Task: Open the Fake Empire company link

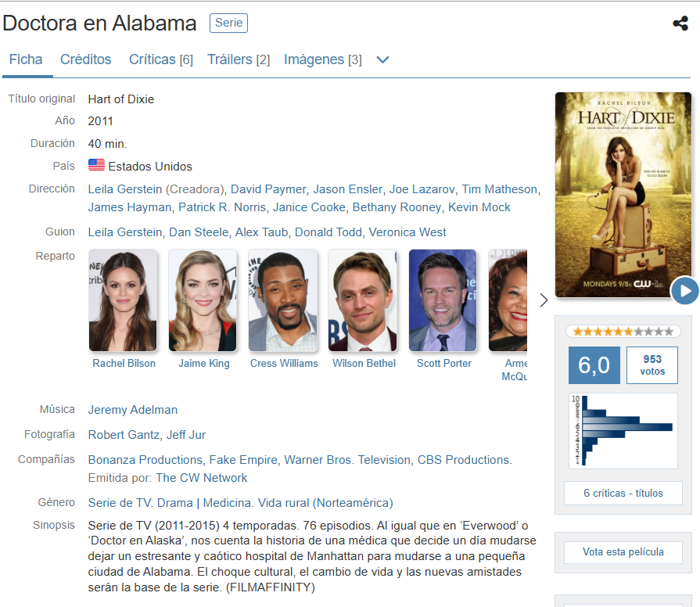Action: pos(243,460)
